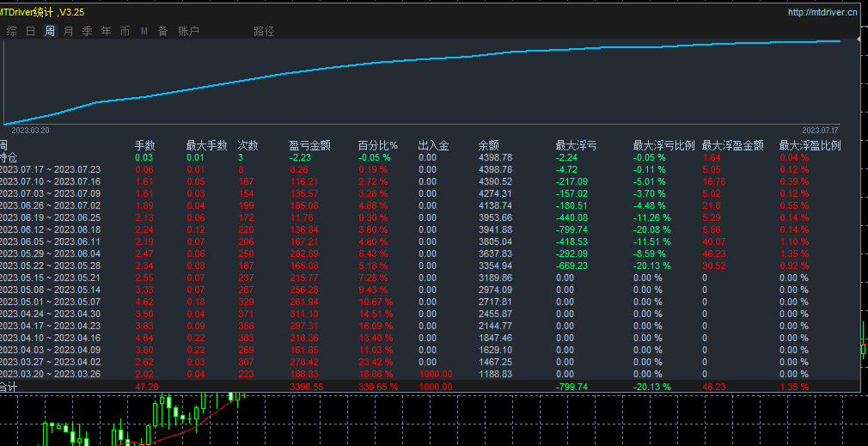Click the 盈亏金额 column header
The width and height of the screenshot is (868, 446).
tap(310, 145)
